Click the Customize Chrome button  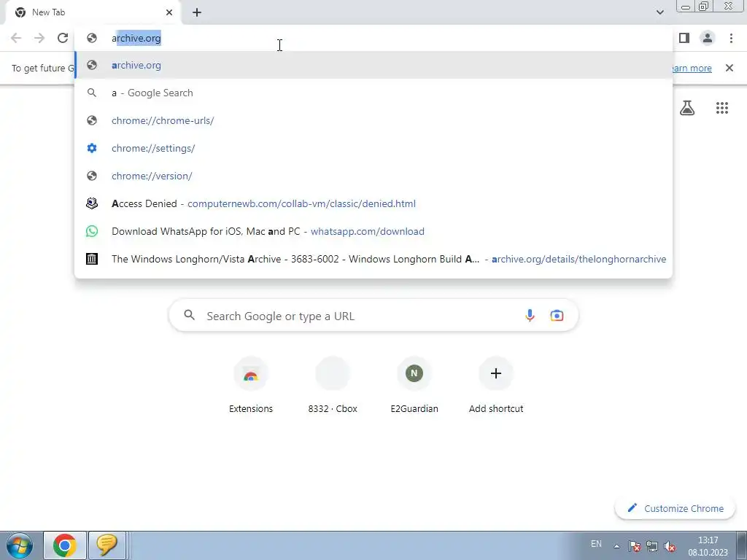[x=675, y=508]
